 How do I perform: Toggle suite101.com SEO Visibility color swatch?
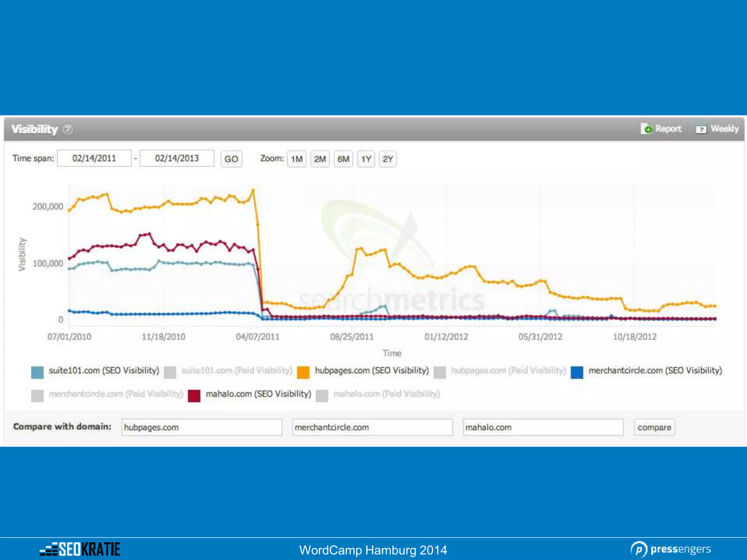point(37,373)
